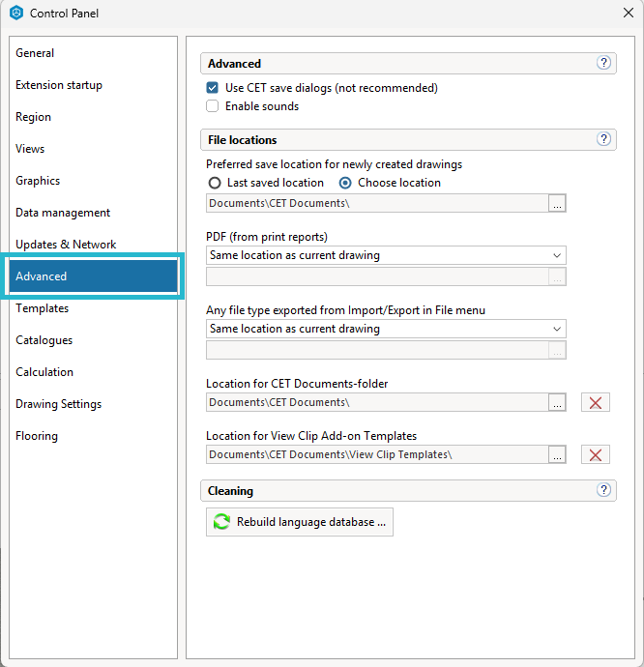The image size is (644, 667).
Task: Click the CET Documents-folder path field
Action: pyautogui.click(x=377, y=402)
